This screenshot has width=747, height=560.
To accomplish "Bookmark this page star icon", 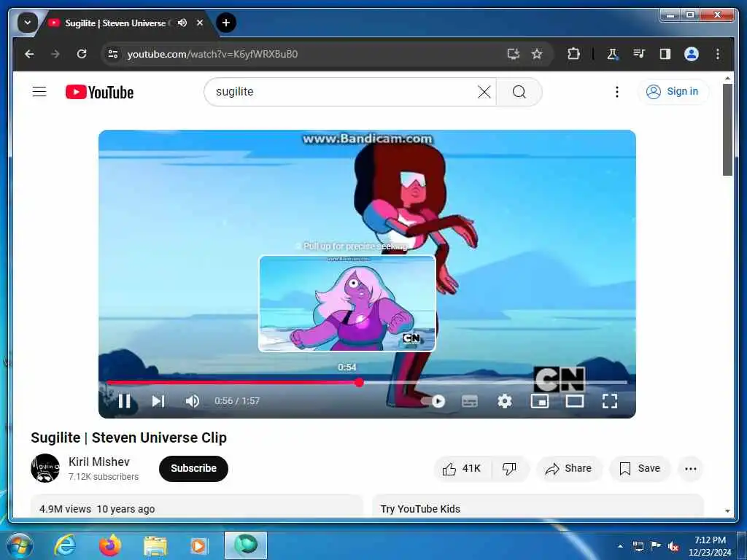I will click(537, 54).
